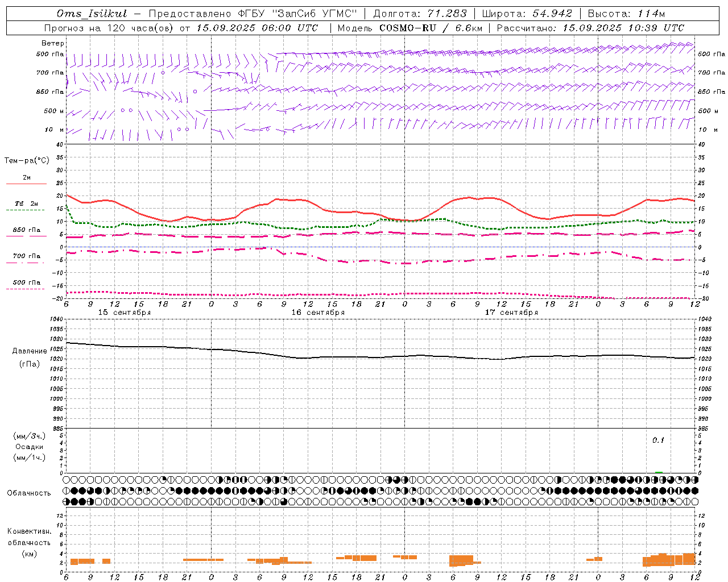Click the Конвективн. convective cloud label
Image resolution: width=728 pixels, height=582 pixels.
pyautogui.click(x=29, y=531)
